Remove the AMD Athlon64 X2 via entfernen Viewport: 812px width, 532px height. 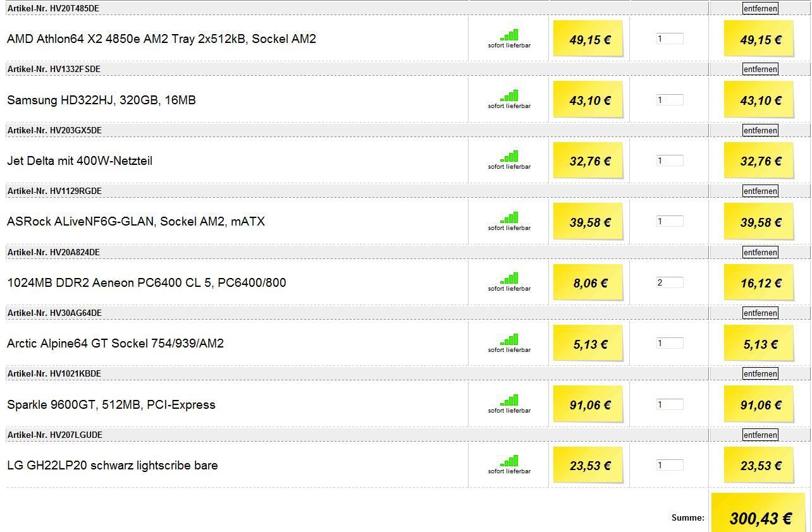[x=760, y=8]
